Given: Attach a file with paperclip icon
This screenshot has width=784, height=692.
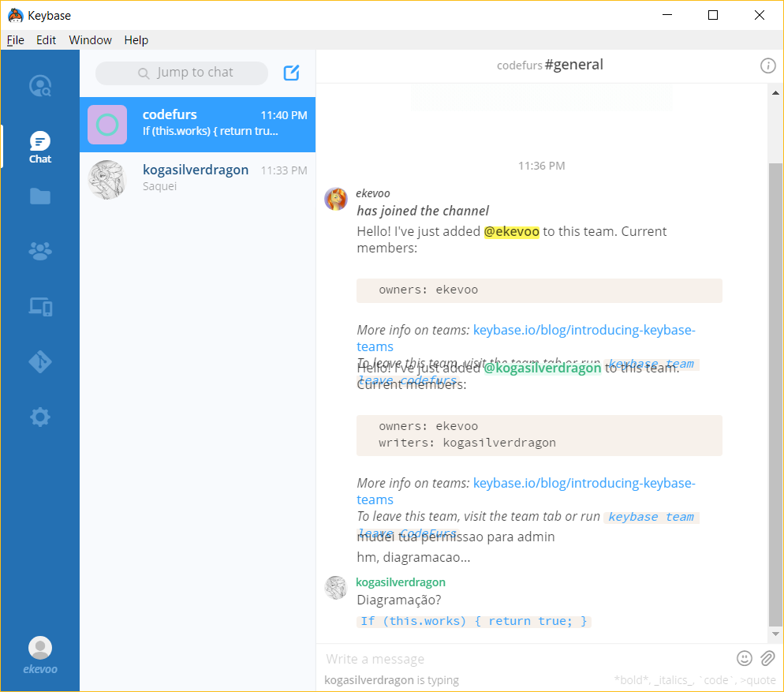Looking at the screenshot, I should coord(767,659).
